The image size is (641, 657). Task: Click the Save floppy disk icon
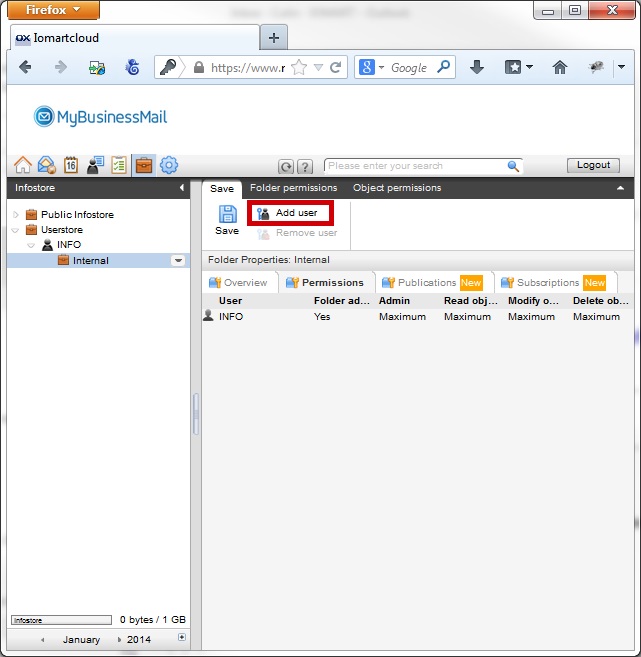tap(227, 214)
